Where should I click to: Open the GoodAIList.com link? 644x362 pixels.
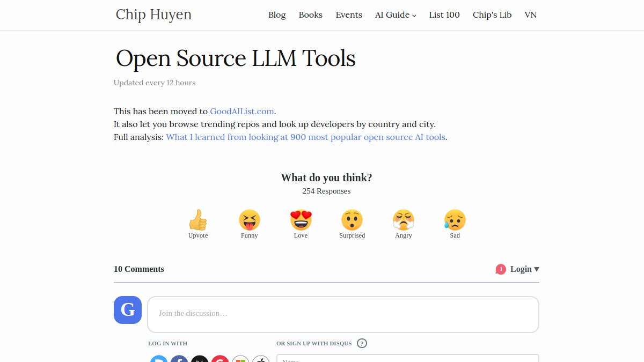[x=242, y=112]
